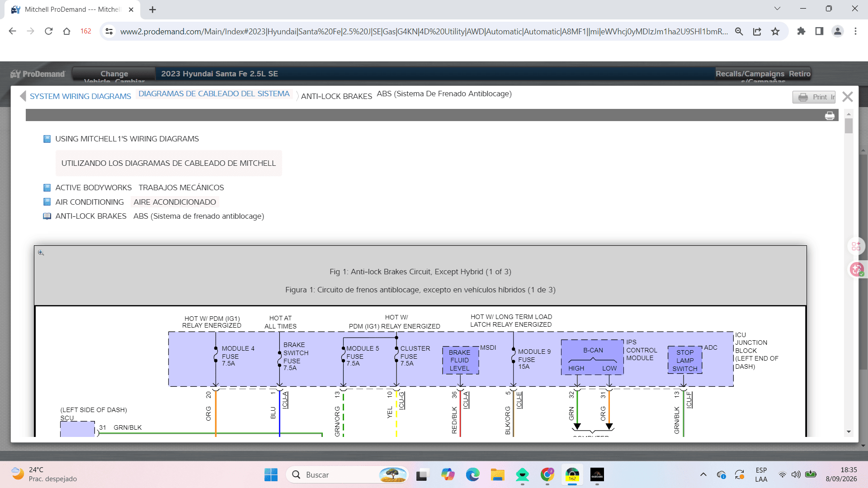Bookmark this page with the star
868x488 pixels.
point(775,31)
